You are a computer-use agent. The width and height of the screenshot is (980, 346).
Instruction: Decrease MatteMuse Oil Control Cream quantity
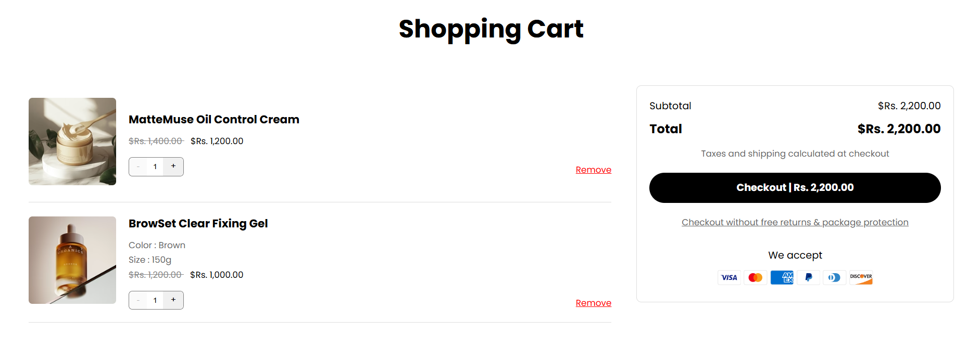point(138,166)
